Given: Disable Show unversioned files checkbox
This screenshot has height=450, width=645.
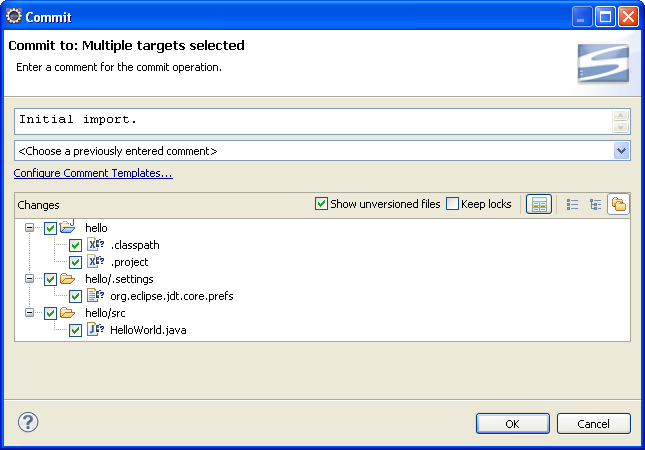Looking at the screenshot, I should [321, 204].
